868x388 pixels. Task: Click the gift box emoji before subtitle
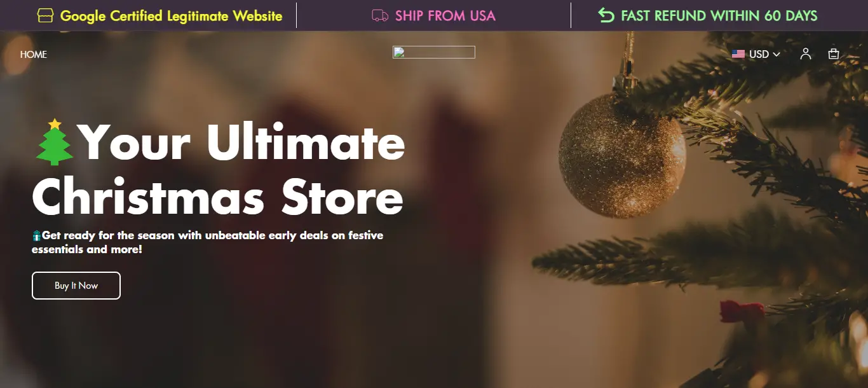(37, 235)
